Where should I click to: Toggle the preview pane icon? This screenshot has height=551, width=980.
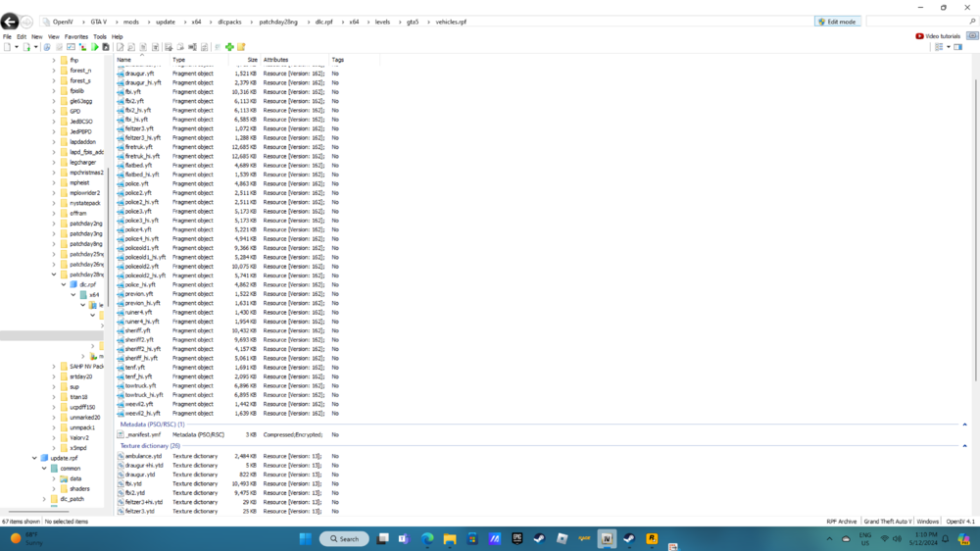[957, 47]
